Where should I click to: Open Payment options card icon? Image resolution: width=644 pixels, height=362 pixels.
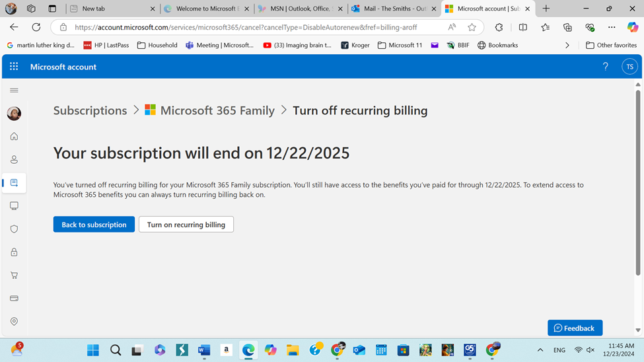pyautogui.click(x=14, y=299)
